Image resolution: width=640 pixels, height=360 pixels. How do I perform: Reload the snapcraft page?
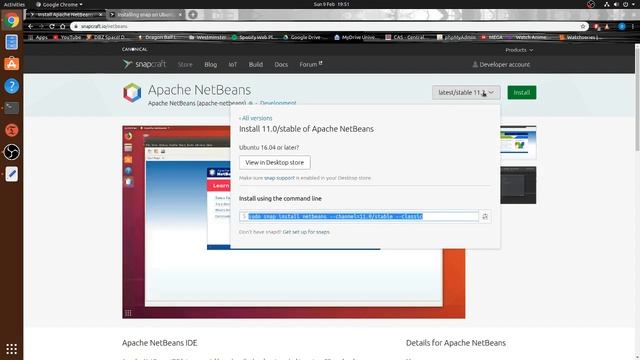[x=52, y=26]
